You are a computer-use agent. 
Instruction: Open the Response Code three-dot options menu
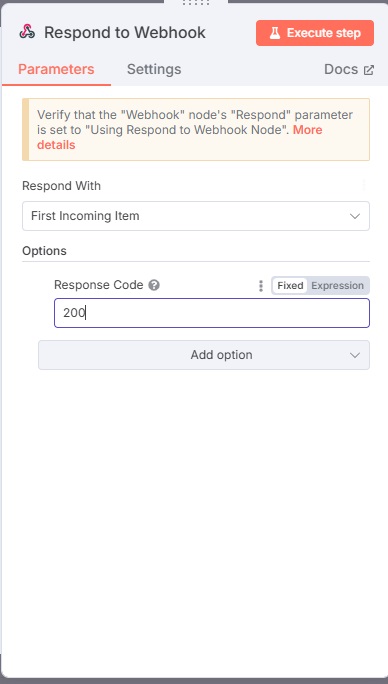click(x=261, y=286)
